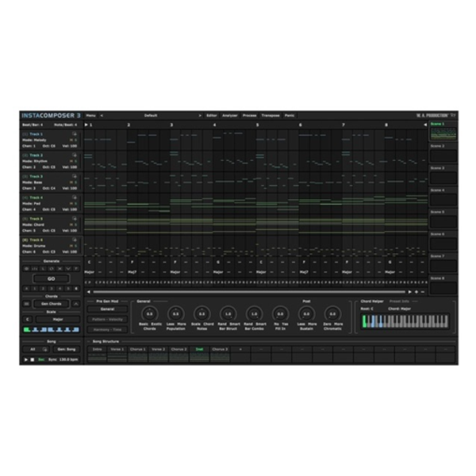The width and height of the screenshot is (476, 476).
Task: Click next preset arrow beside Default
Action: click(200, 116)
